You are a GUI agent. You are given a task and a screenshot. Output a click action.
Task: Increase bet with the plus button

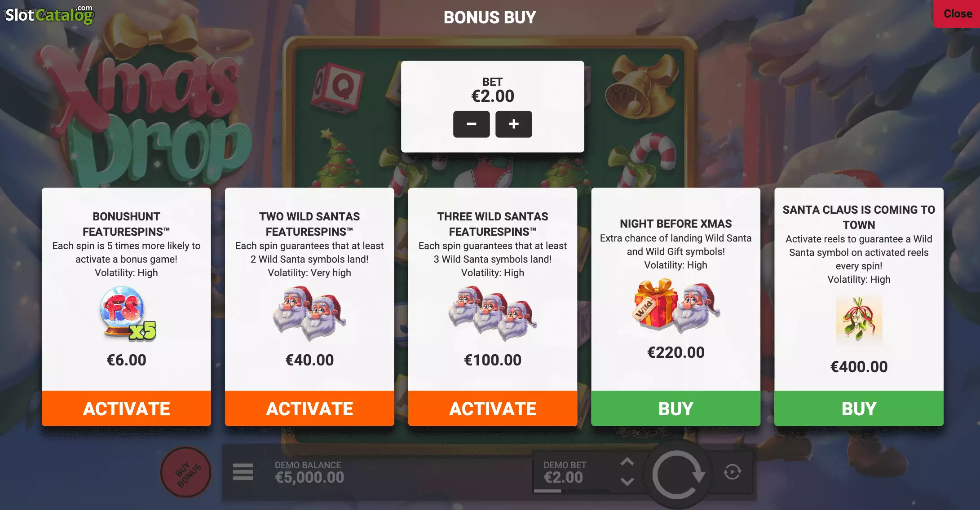(514, 124)
